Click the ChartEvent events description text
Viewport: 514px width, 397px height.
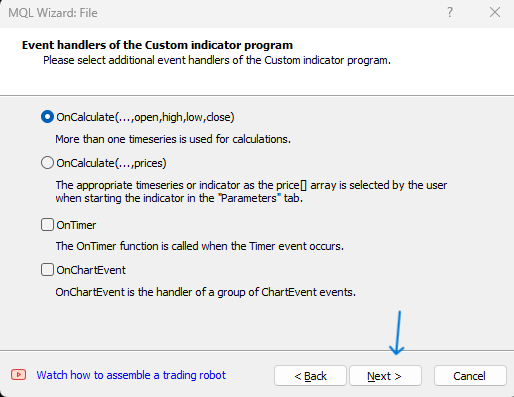pos(206,292)
